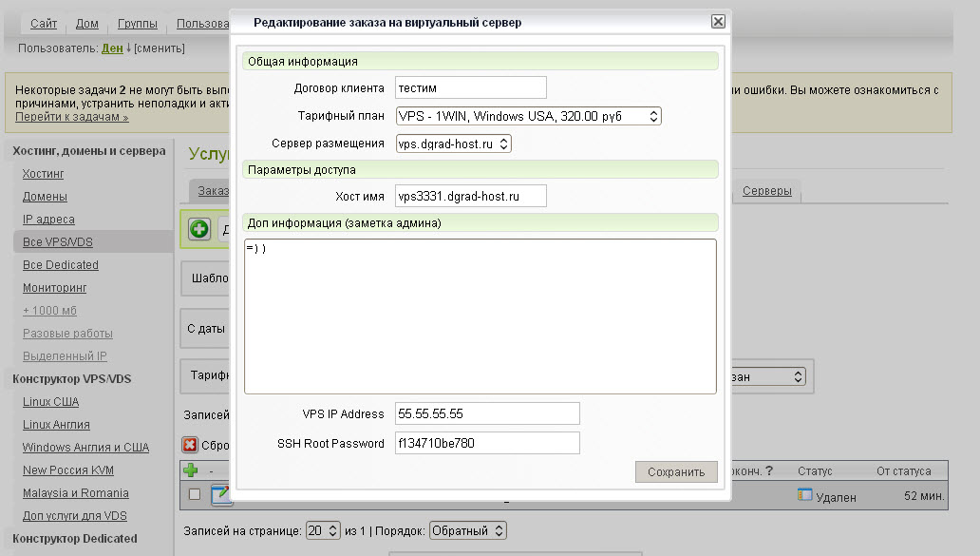Click into the admin note text area
Viewport: 980px width, 556px height.
pyautogui.click(x=480, y=316)
